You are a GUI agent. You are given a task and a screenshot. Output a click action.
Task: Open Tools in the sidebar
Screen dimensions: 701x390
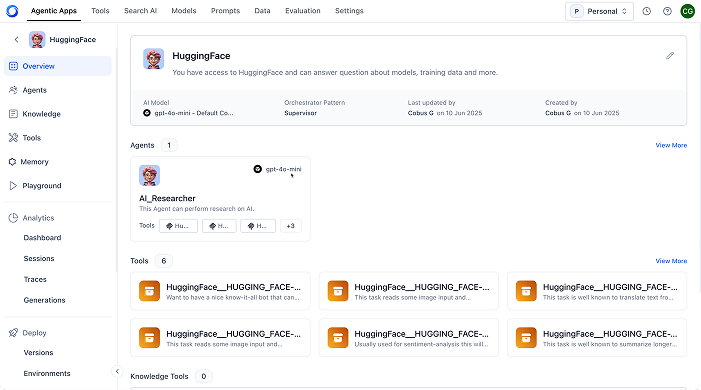(x=58, y=138)
